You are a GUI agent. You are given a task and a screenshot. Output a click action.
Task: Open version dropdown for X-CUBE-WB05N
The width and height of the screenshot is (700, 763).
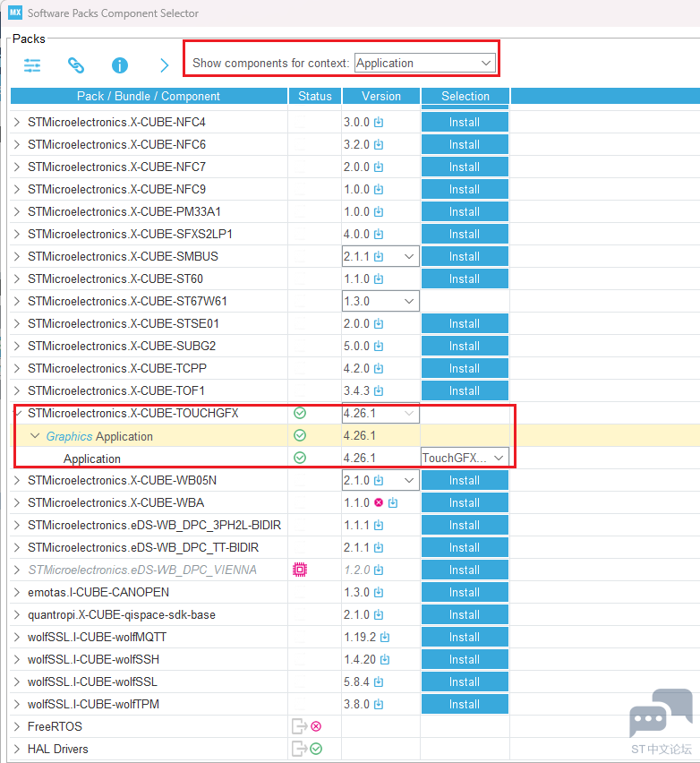(x=409, y=480)
